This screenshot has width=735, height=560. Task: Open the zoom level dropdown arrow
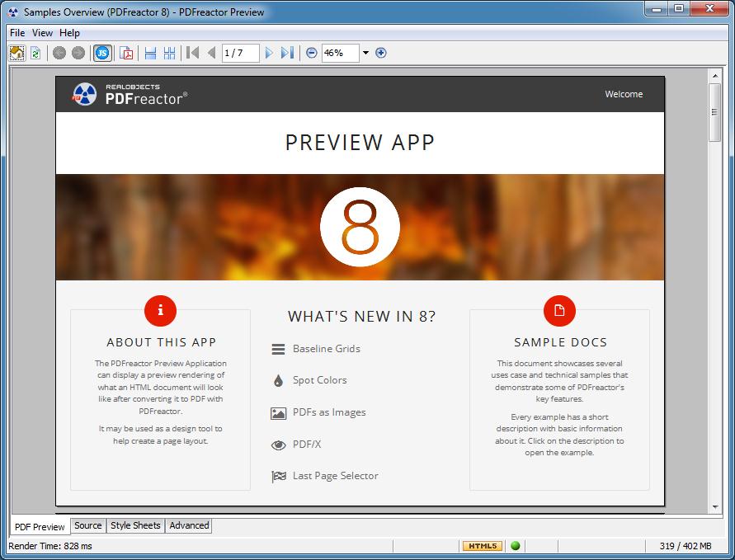[x=365, y=53]
